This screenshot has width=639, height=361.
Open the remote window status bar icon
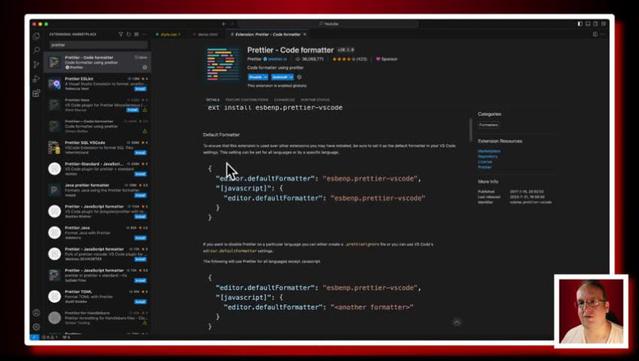(35, 337)
